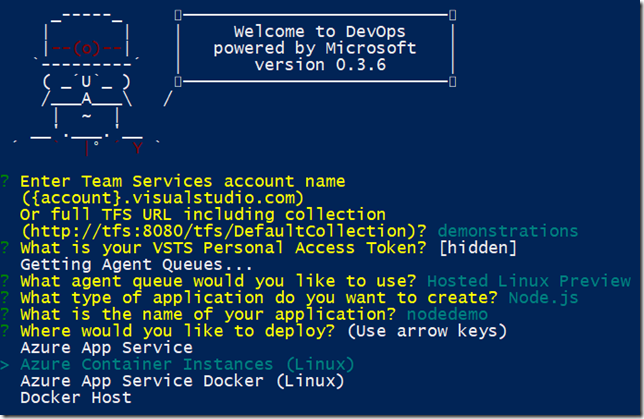
Task: Click the Hosted Linux Preview answer
Action: 529,281
